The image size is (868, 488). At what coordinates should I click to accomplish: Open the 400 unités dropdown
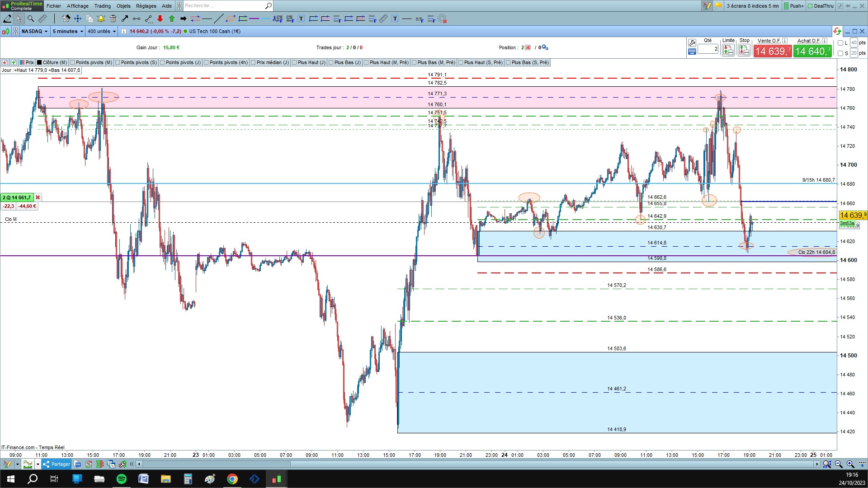click(101, 31)
